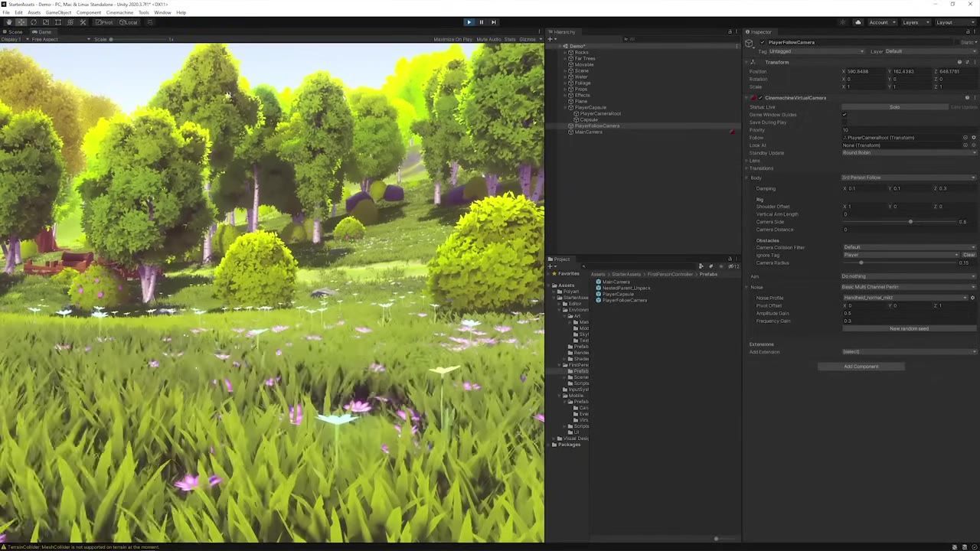Open the Noise Profile gear icon
980x551 pixels.
[972, 298]
